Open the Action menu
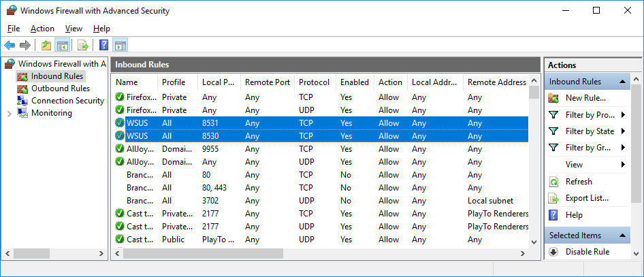 click(42, 29)
